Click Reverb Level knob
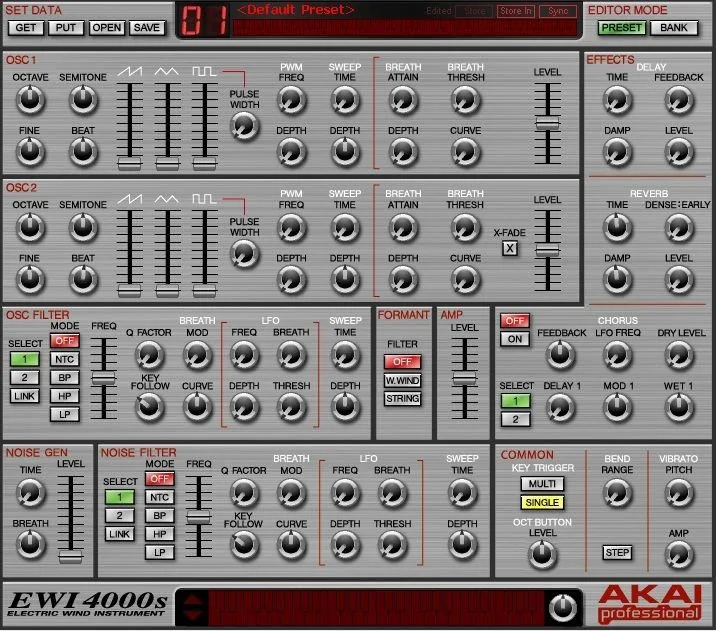The image size is (716, 631). tap(679, 280)
